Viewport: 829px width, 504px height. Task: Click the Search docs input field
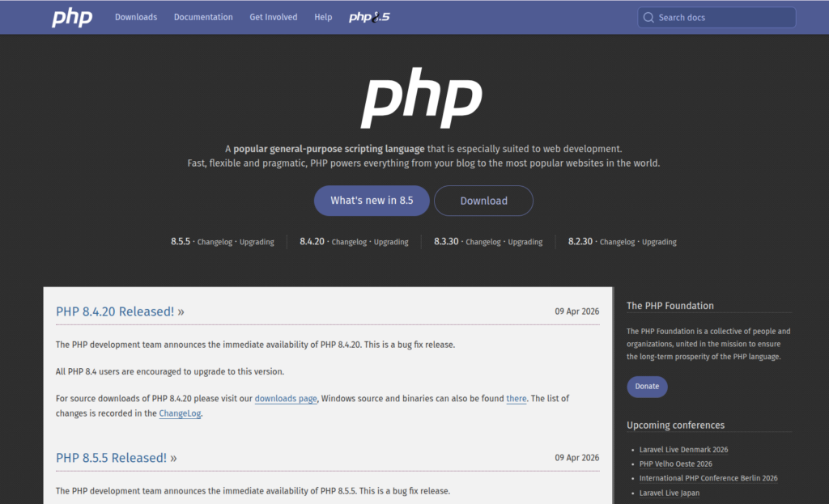716,17
